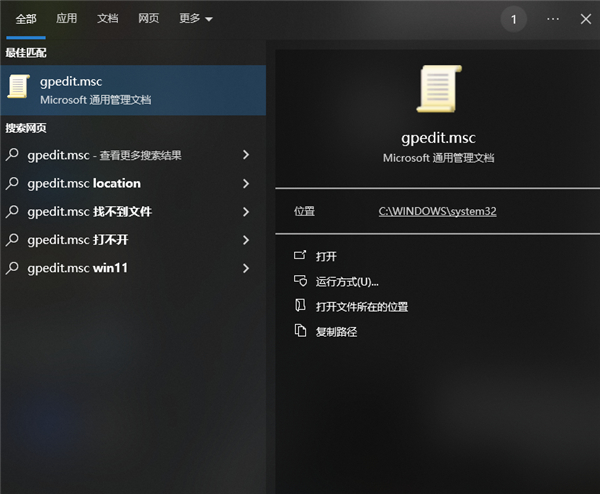Click the Run as icon with shield
Image resolution: width=600 pixels, height=494 pixels.
coord(299,281)
